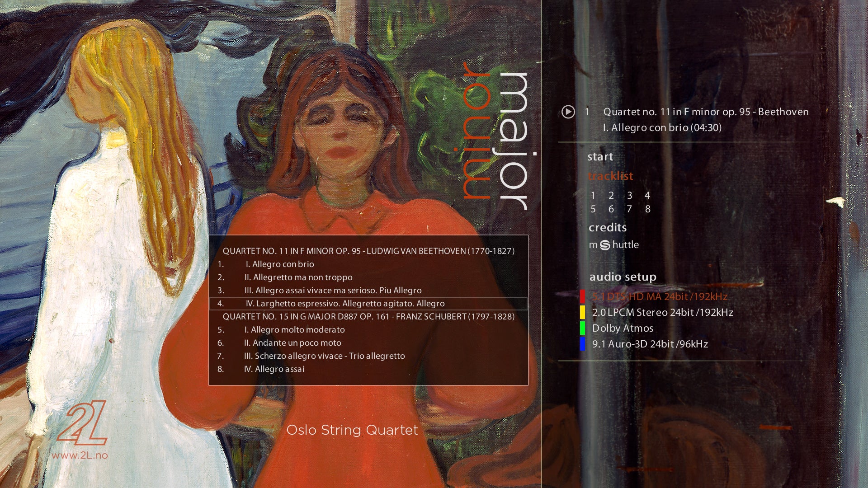868x488 pixels.
Task: Click Schubert Quartet No. 15 heading
Action: [368, 316]
